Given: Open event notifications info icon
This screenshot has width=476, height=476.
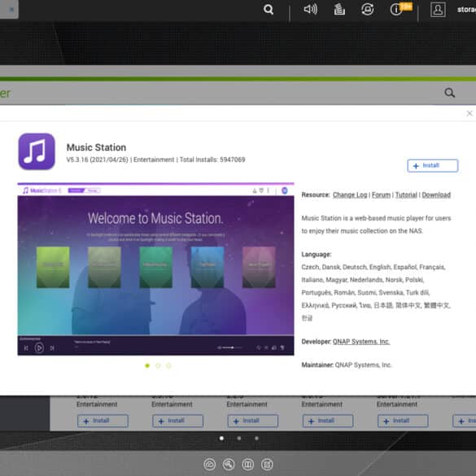Looking at the screenshot, I should (x=396, y=10).
